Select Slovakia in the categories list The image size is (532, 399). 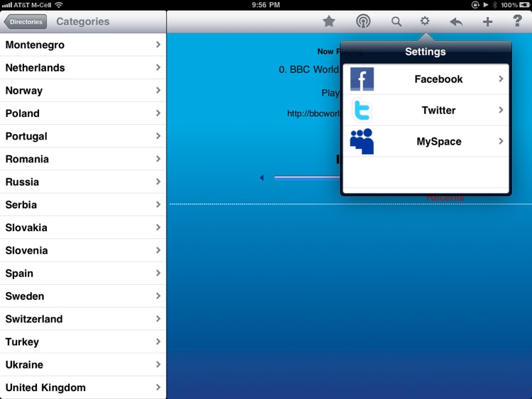(x=83, y=227)
